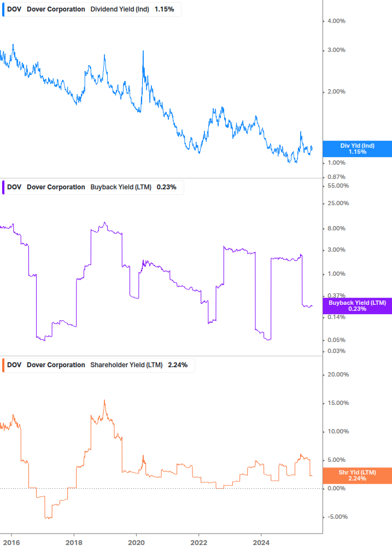Select the orange Shr Yld (LTM) 2.24% value tag
392x550 pixels.
point(358,476)
